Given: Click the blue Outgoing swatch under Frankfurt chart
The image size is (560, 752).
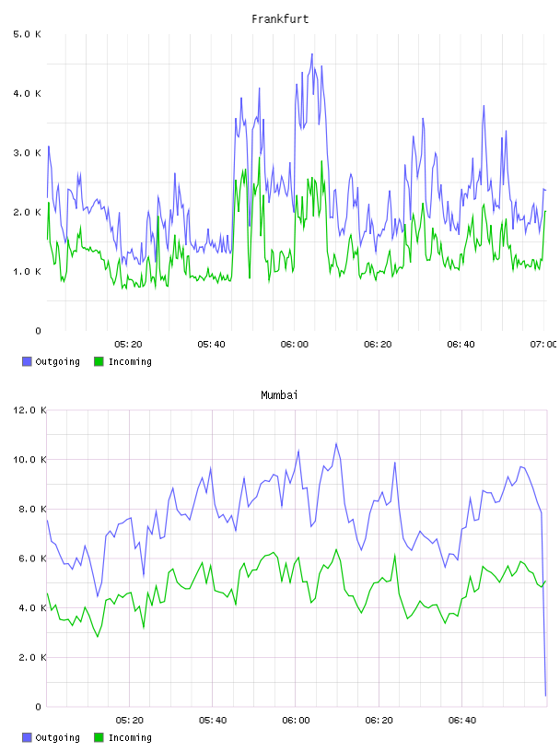Looking at the screenshot, I should pyautogui.click(x=27, y=361).
